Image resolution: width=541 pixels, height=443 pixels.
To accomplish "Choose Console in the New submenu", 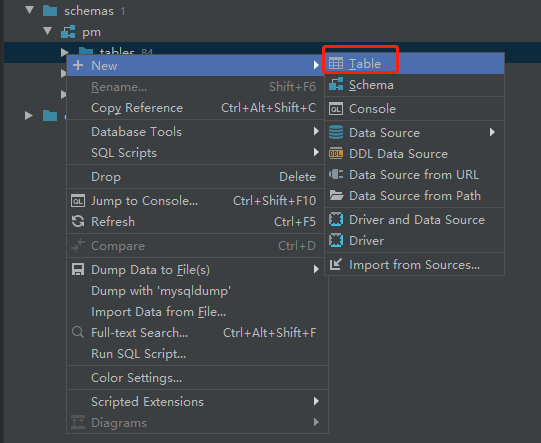I will pos(414,109).
